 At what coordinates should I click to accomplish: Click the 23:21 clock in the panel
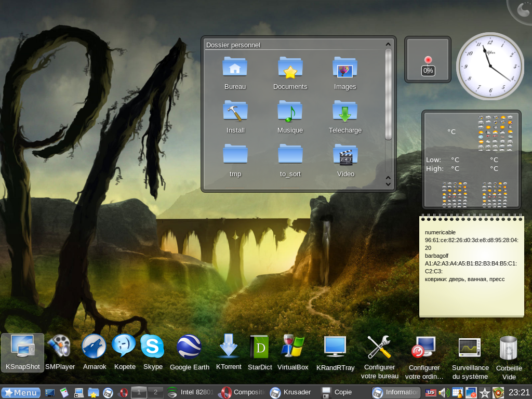click(x=518, y=392)
